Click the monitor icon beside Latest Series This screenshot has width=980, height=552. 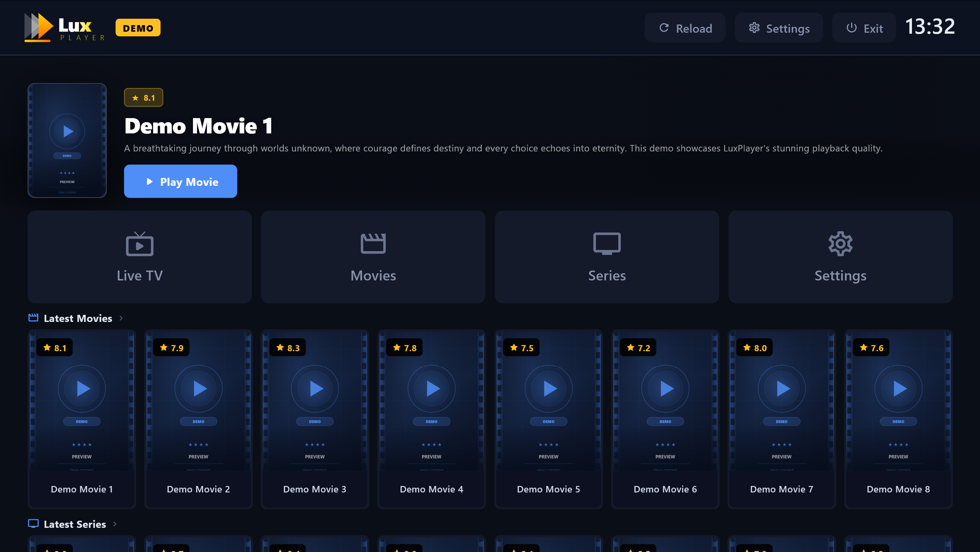pos(33,523)
